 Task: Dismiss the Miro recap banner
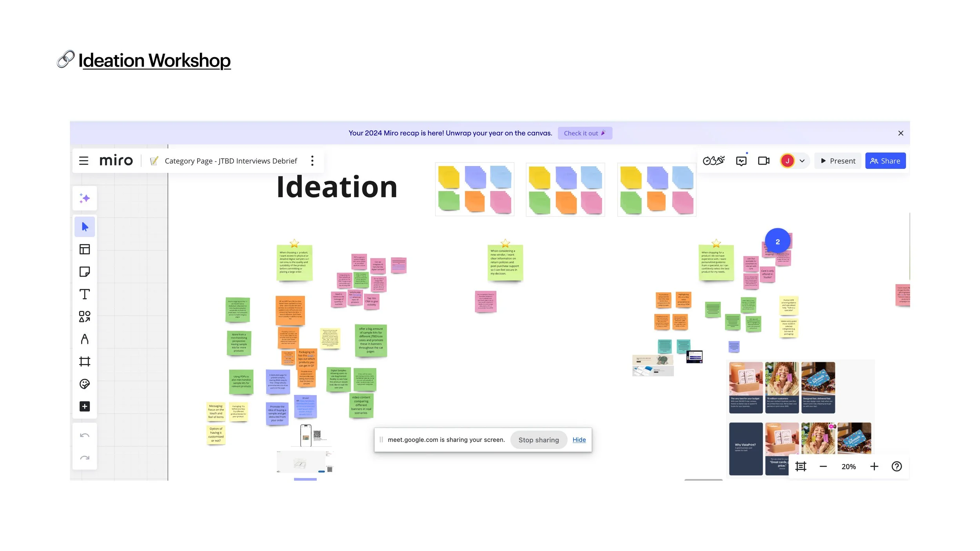tap(900, 133)
